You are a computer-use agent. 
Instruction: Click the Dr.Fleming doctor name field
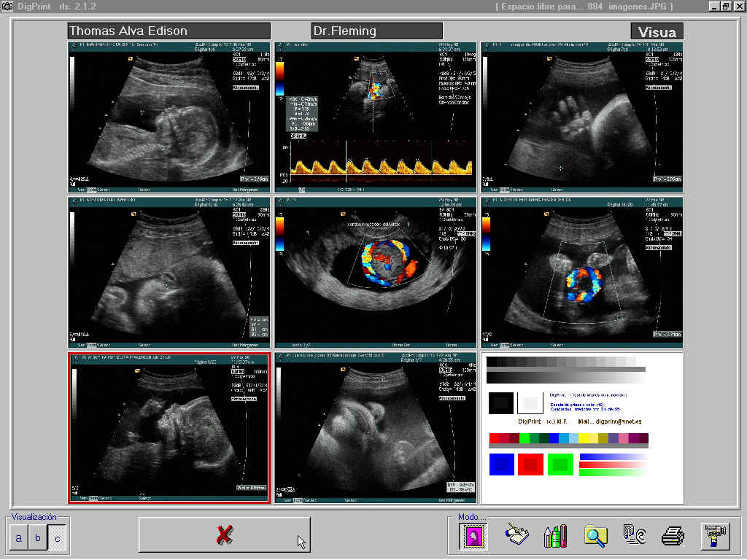pyautogui.click(x=377, y=31)
